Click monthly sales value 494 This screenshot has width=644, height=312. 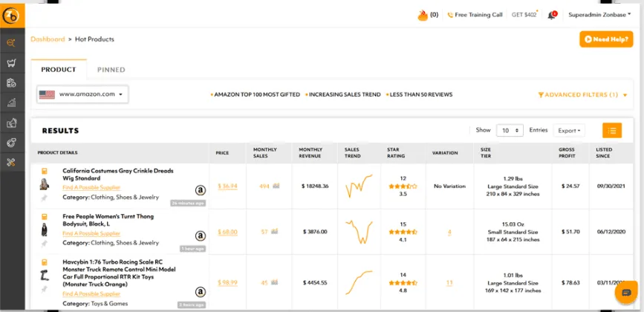(x=264, y=186)
